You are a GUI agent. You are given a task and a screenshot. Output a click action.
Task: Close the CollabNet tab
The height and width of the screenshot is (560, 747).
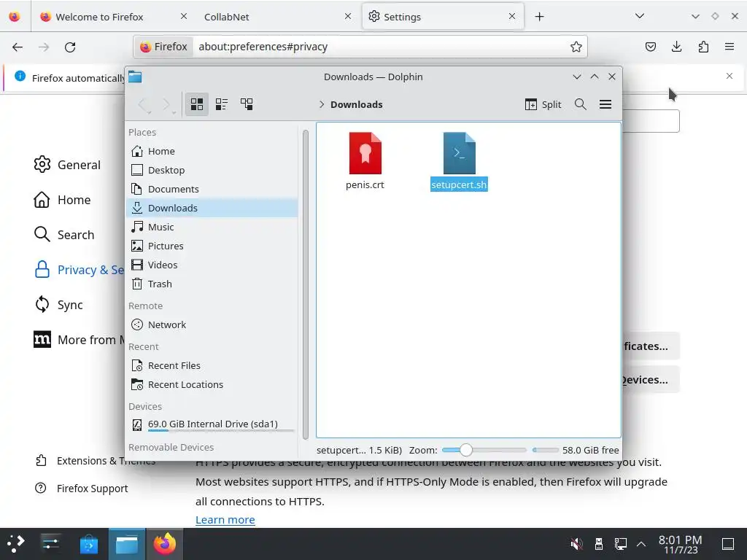348,16
